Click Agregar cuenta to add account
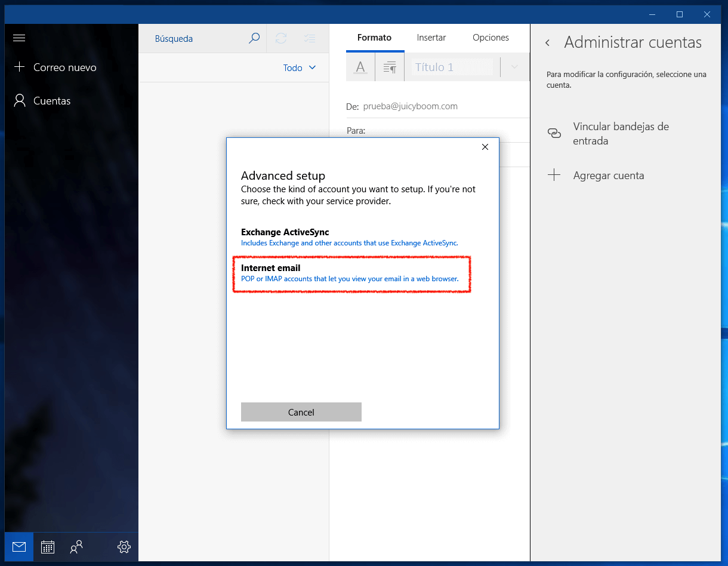Screen dimensions: 728x566 tap(608, 176)
